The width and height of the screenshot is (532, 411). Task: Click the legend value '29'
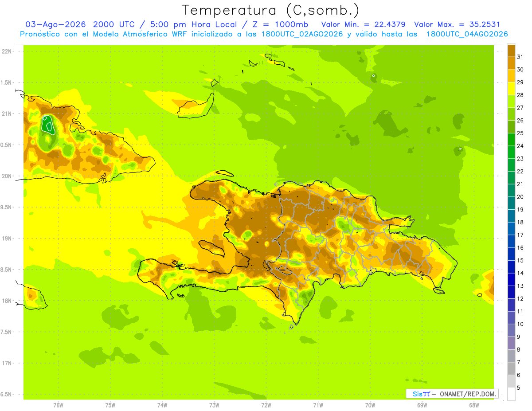tap(520, 82)
